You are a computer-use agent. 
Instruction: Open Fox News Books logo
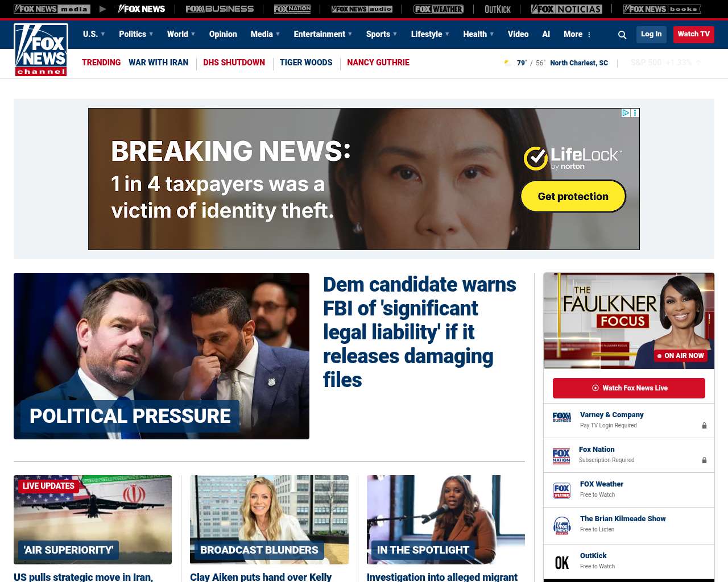(x=662, y=9)
